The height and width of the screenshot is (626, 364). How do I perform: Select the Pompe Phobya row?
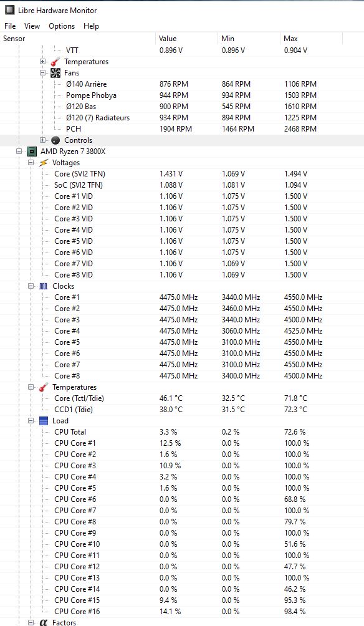(x=182, y=95)
